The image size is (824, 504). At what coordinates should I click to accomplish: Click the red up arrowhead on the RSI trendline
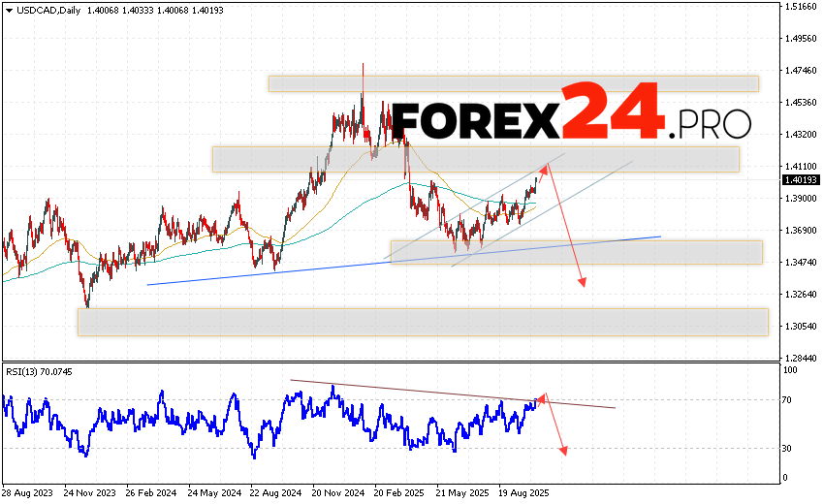(x=543, y=396)
